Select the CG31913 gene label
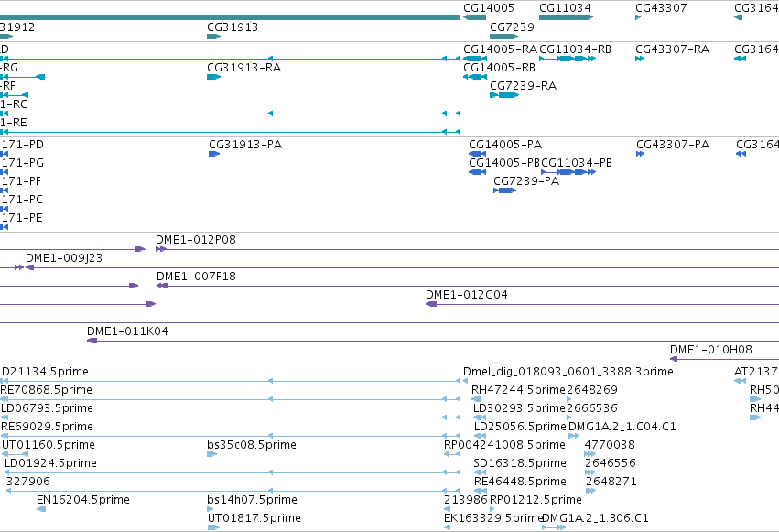Image resolution: width=779 pixels, height=532 pixels. pos(233,27)
